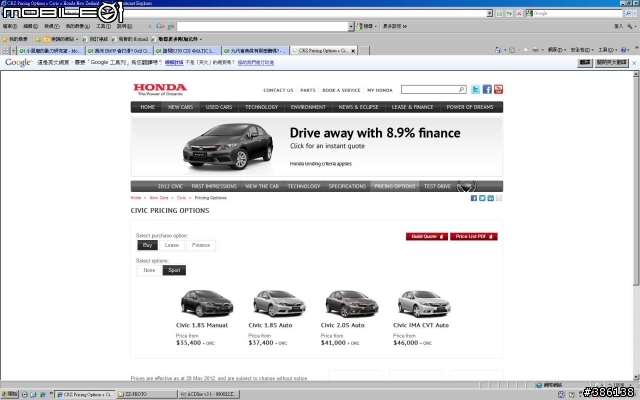Switch to FIRST IMPRESSIONS sub-tab
640x400 pixels.
[x=214, y=186]
